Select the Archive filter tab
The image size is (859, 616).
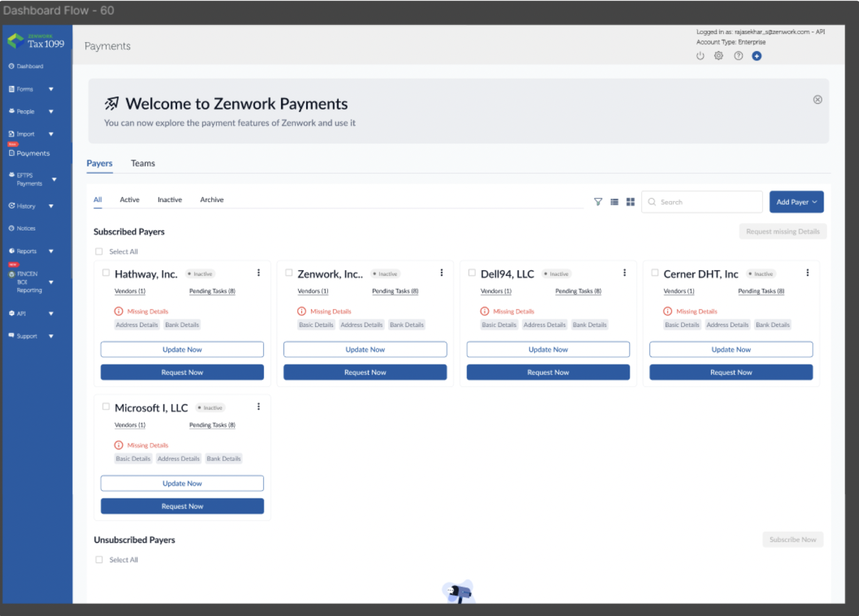click(x=212, y=199)
